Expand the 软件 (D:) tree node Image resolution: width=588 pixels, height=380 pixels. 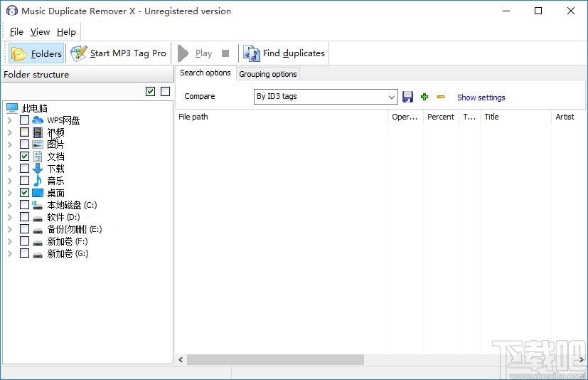tap(10, 217)
